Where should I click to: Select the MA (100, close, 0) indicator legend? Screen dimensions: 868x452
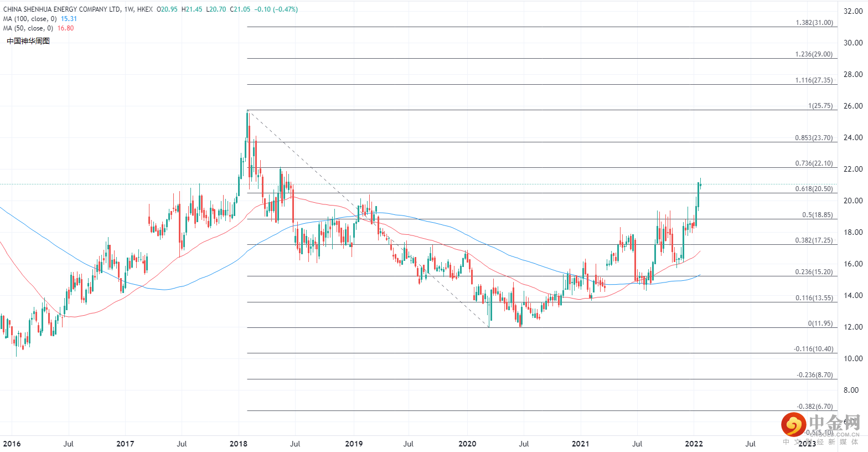(40, 19)
